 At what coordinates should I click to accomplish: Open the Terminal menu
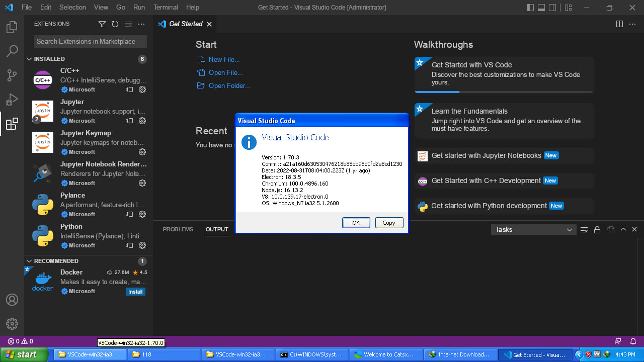[166, 8]
